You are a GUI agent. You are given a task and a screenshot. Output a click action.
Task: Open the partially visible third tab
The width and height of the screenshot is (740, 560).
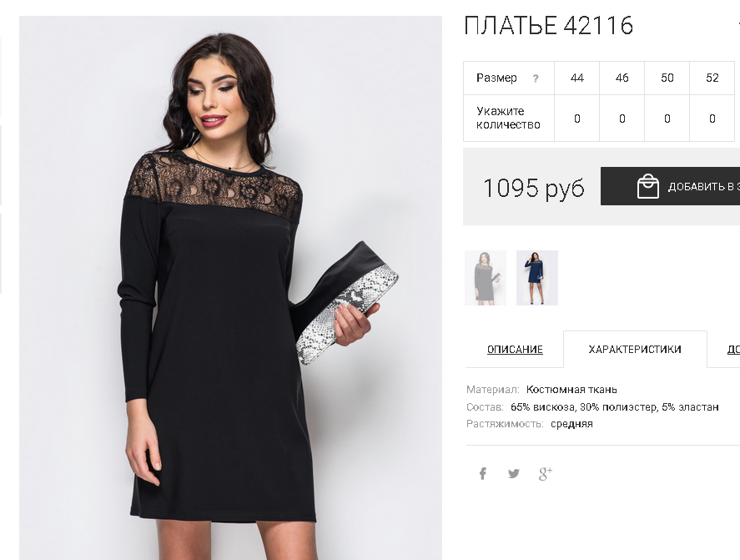coord(733,350)
